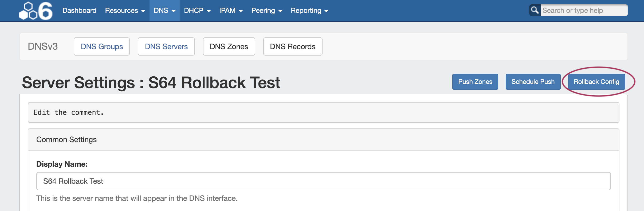644x211 pixels.
Task: Focus the Search or type help field
Action: click(x=584, y=10)
